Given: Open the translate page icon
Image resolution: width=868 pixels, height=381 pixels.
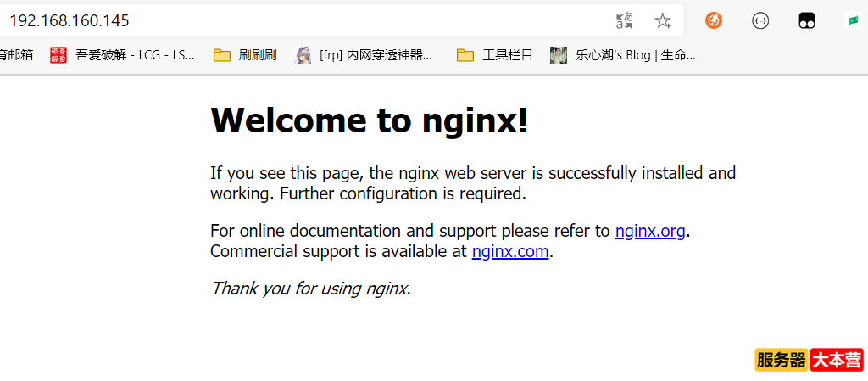Looking at the screenshot, I should click(625, 21).
